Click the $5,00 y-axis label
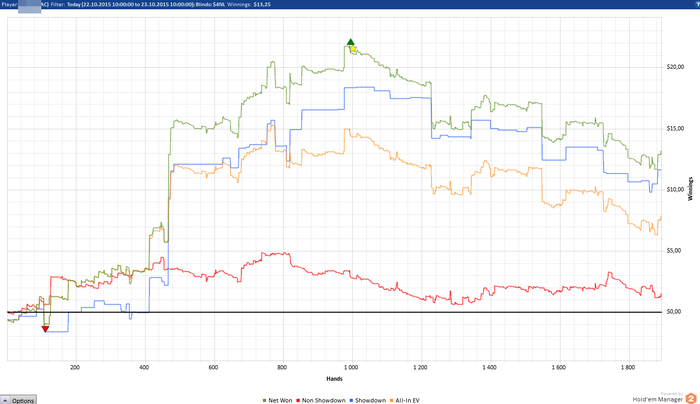The width and height of the screenshot is (700, 404). click(674, 250)
